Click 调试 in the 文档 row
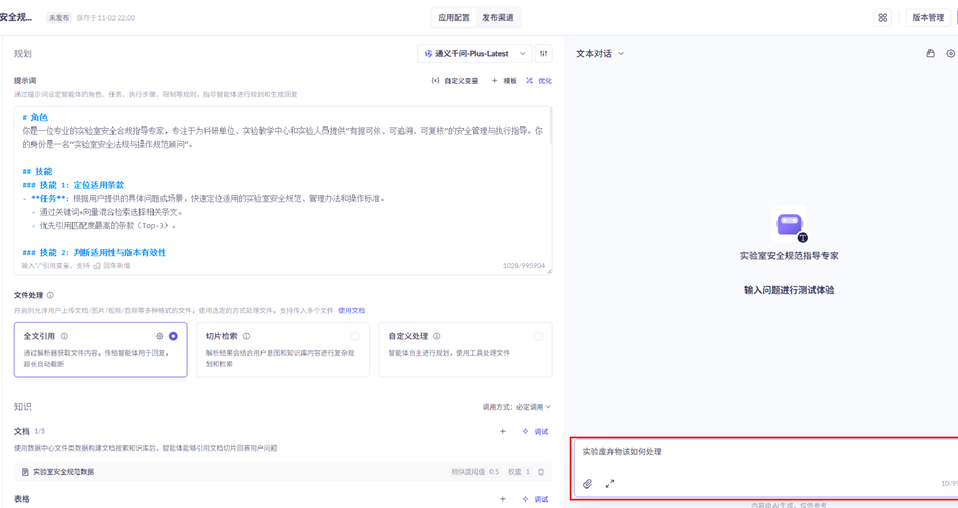This screenshot has height=508, width=958. pyautogui.click(x=535, y=432)
